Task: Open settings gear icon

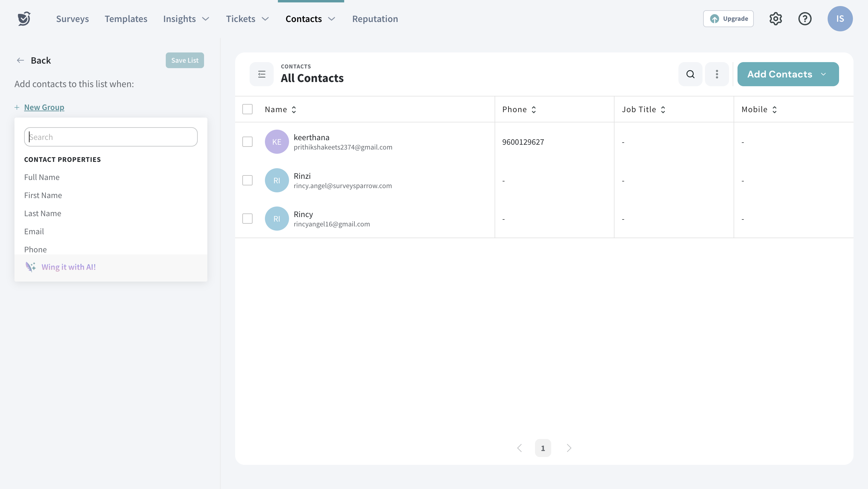Action: pyautogui.click(x=775, y=18)
